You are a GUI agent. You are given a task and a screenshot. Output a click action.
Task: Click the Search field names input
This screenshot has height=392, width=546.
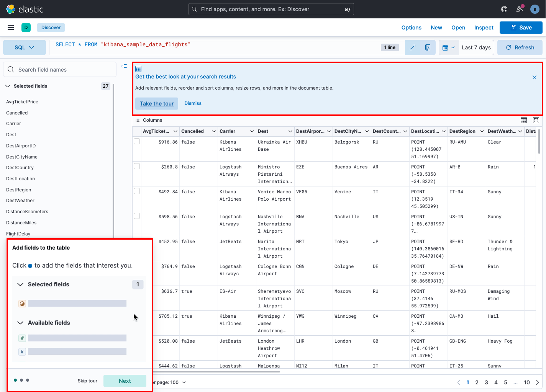[x=60, y=70]
